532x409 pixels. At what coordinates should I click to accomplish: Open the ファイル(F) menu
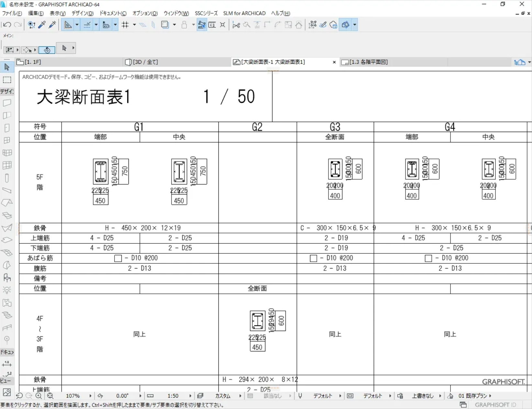12,13
